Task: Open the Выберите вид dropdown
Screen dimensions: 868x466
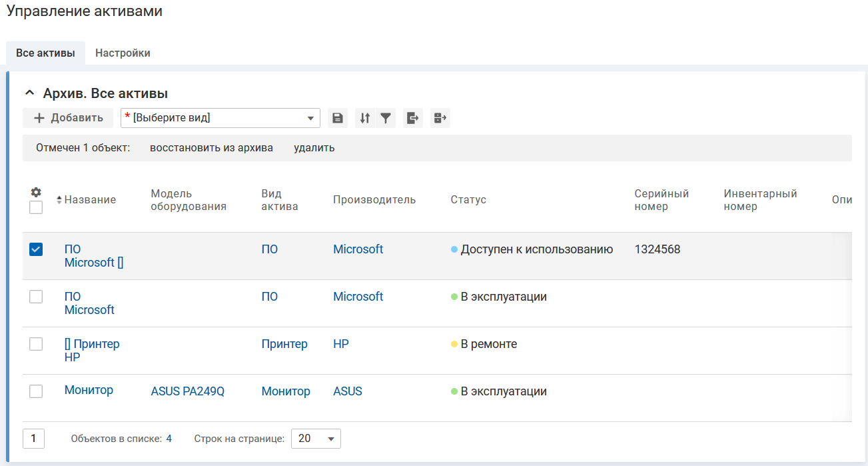Action: (220, 118)
